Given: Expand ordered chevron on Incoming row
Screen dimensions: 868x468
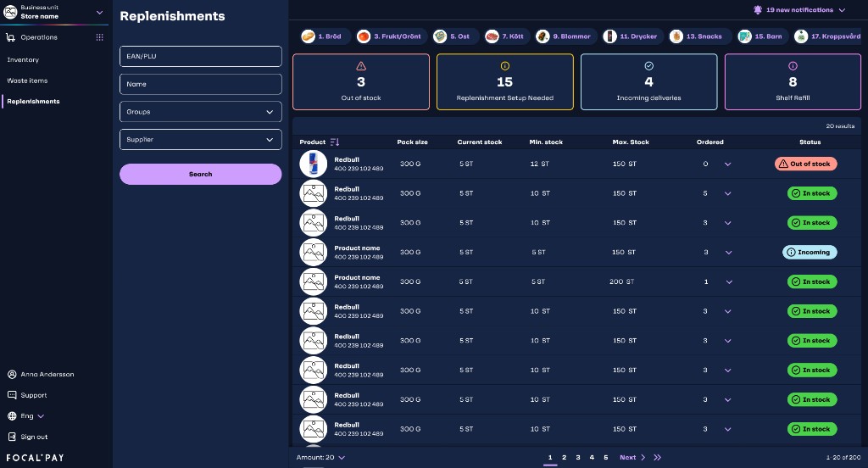Looking at the screenshot, I should [x=728, y=253].
